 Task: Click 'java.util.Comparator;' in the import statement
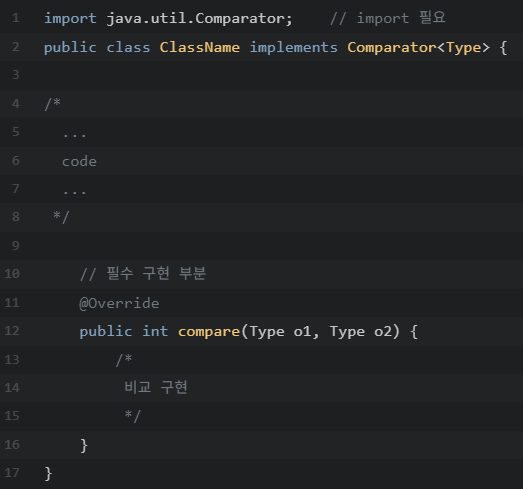point(199,19)
